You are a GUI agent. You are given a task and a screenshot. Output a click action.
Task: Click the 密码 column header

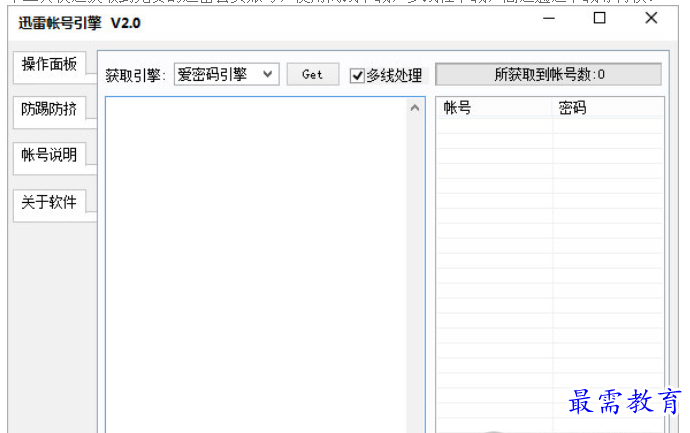(607, 108)
